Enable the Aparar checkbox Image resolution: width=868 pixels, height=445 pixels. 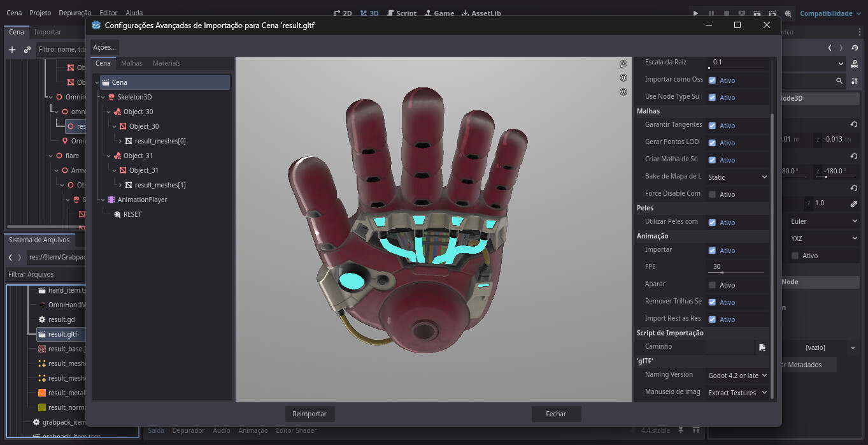712,285
